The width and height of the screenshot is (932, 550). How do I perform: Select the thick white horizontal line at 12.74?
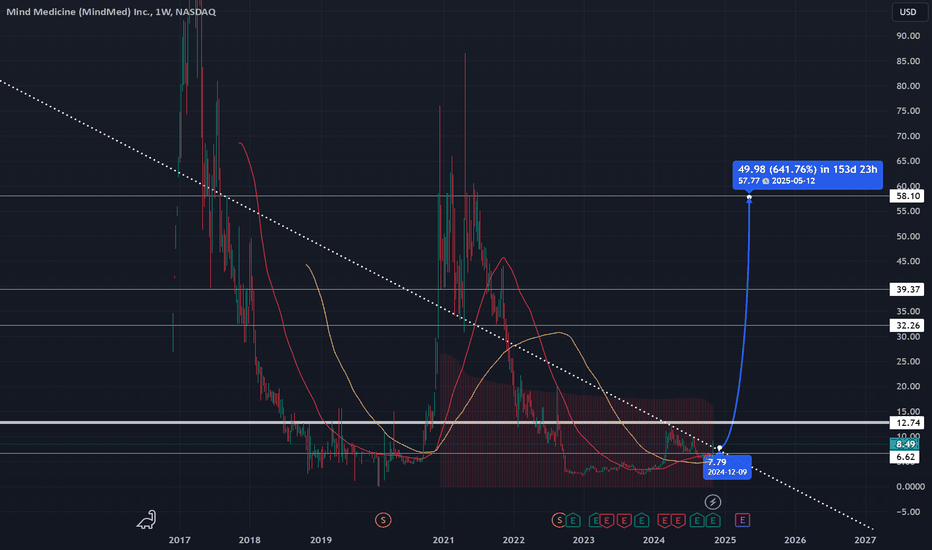(445, 423)
